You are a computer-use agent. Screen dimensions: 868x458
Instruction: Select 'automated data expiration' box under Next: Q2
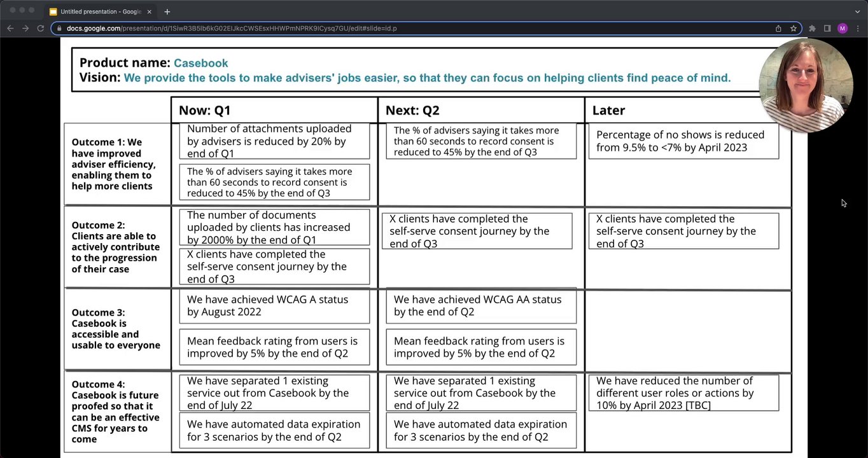point(481,431)
